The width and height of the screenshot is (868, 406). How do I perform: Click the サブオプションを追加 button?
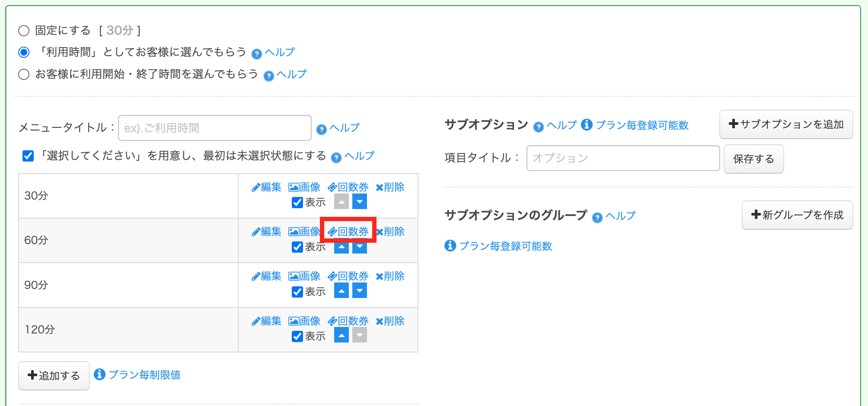click(x=786, y=124)
